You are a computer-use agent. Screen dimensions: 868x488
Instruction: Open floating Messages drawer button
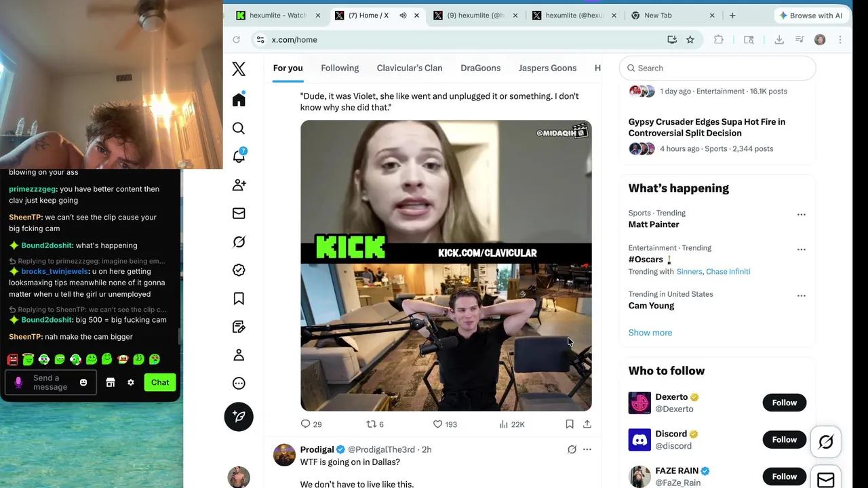(826, 479)
